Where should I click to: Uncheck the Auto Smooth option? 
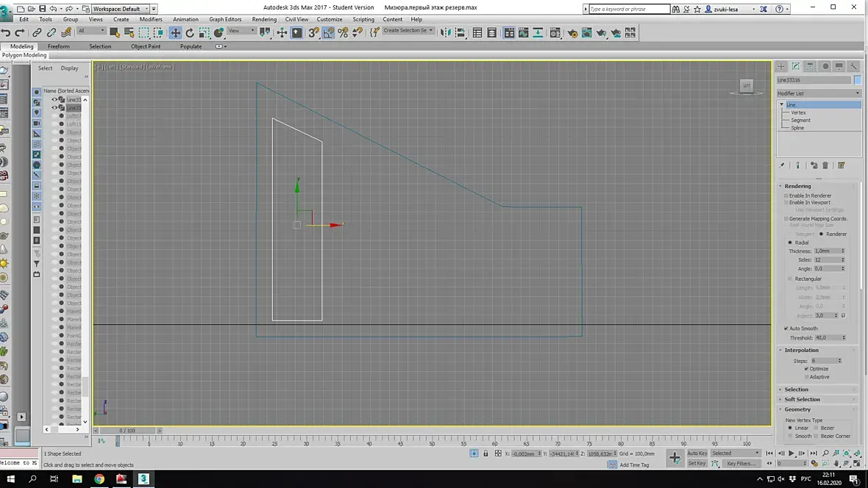coord(786,329)
